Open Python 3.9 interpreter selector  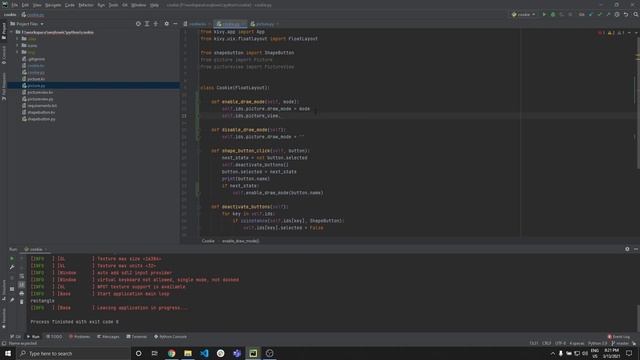coord(597,343)
